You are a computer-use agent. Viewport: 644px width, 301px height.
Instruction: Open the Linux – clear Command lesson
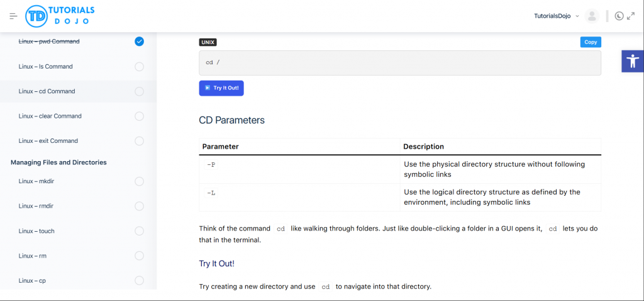(50, 116)
